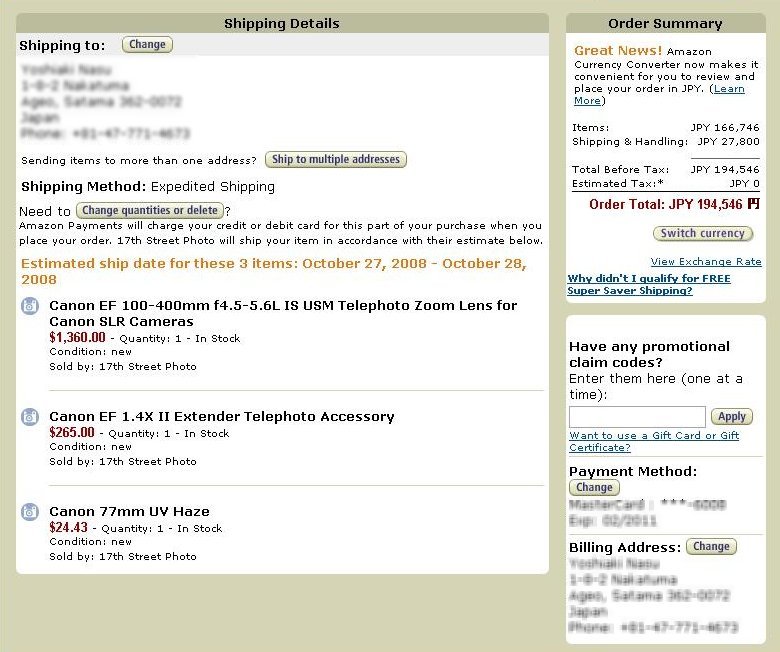Click Order Total JPY 194,546 text

tap(666, 204)
